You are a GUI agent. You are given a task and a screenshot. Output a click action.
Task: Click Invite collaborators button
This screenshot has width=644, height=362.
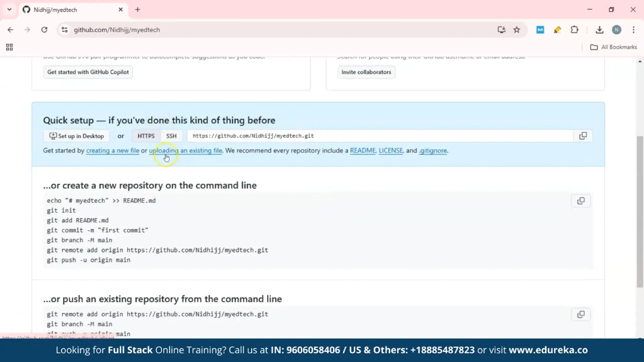point(366,72)
